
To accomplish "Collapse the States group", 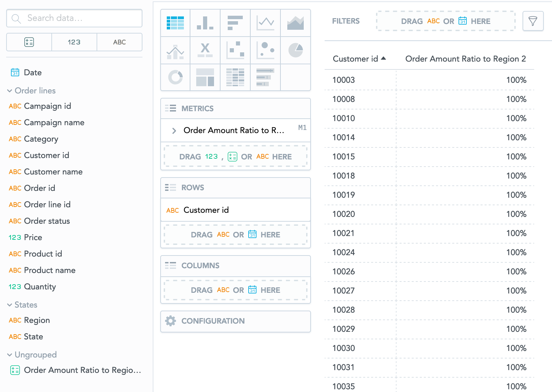I will (9, 305).
